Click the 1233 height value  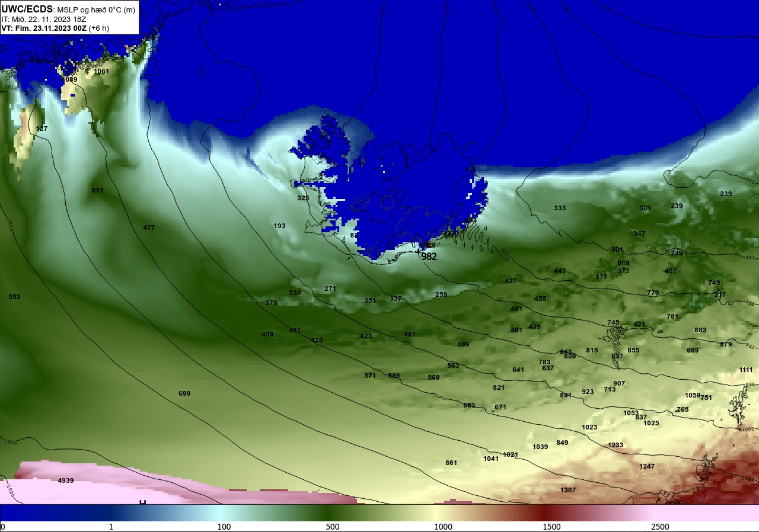pyautogui.click(x=616, y=445)
